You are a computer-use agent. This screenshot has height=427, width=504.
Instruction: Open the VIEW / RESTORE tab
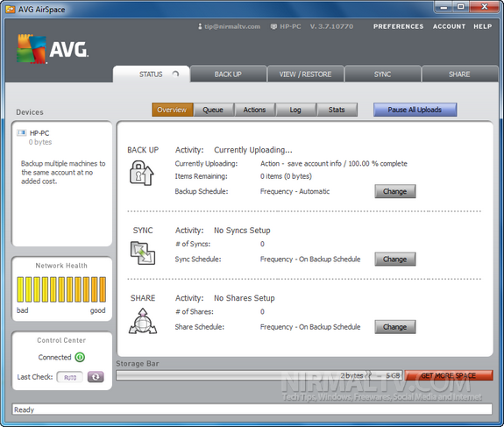point(305,75)
